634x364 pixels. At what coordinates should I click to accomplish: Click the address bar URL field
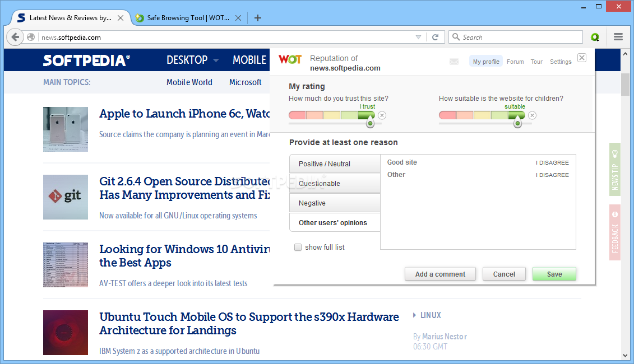tap(226, 37)
